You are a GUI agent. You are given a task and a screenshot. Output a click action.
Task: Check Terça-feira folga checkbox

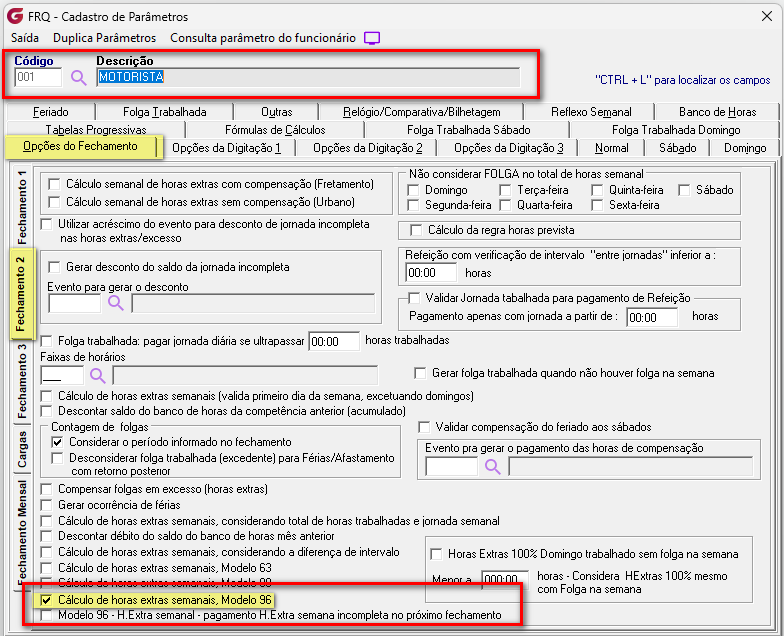(x=506, y=190)
